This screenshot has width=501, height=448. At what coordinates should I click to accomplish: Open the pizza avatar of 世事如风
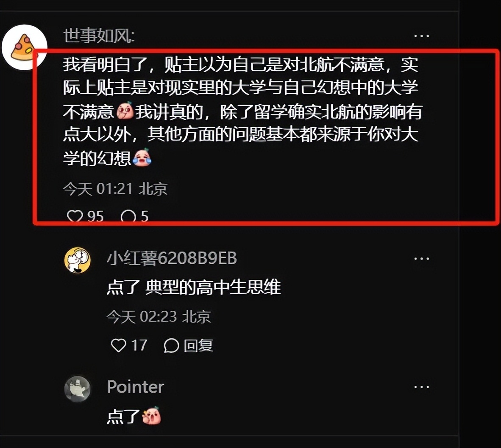coord(25,47)
